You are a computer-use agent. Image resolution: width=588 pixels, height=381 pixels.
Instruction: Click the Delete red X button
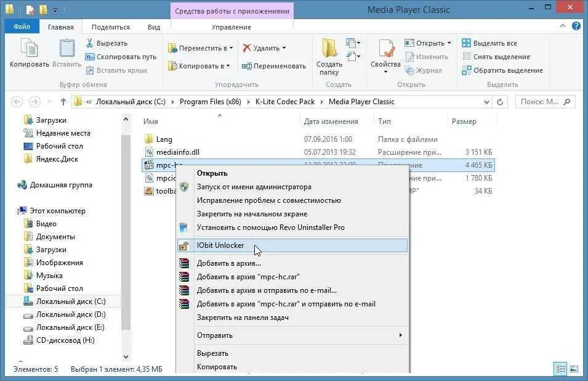(x=264, y=48)
